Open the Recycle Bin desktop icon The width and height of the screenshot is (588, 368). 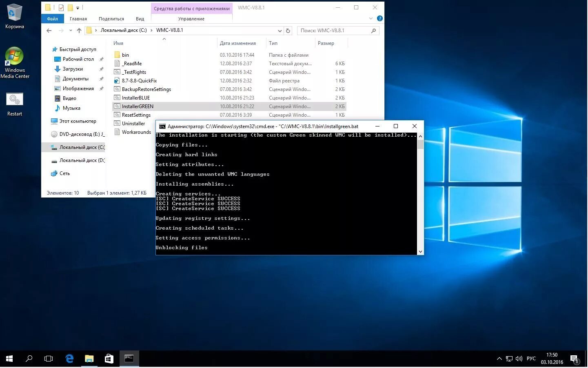click(x=14, y=16)
